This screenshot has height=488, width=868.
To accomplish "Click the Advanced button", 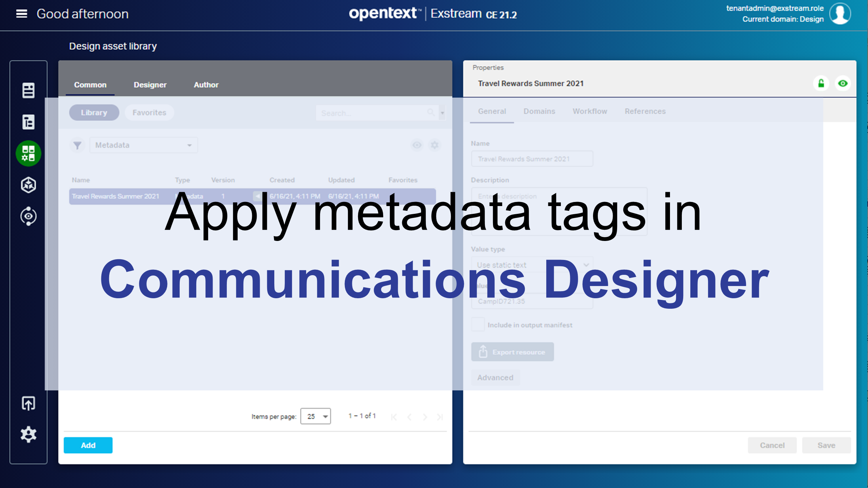I will click(x=495, y=378).
